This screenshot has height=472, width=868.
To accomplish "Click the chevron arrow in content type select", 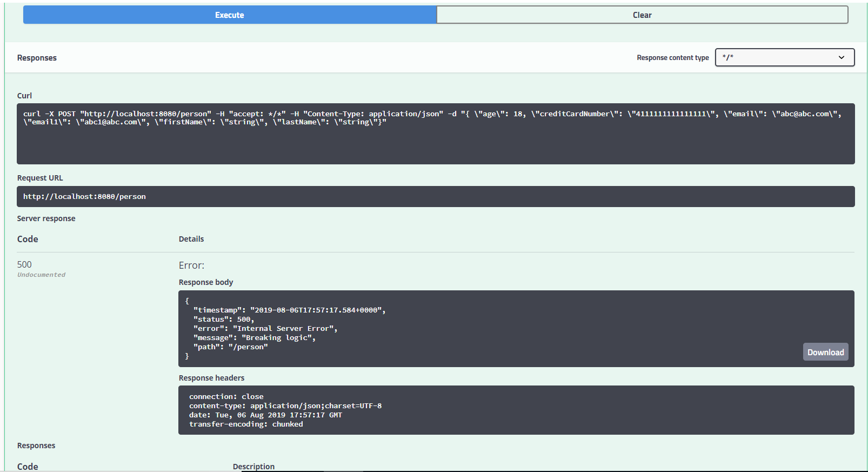I will coord(841,57).
